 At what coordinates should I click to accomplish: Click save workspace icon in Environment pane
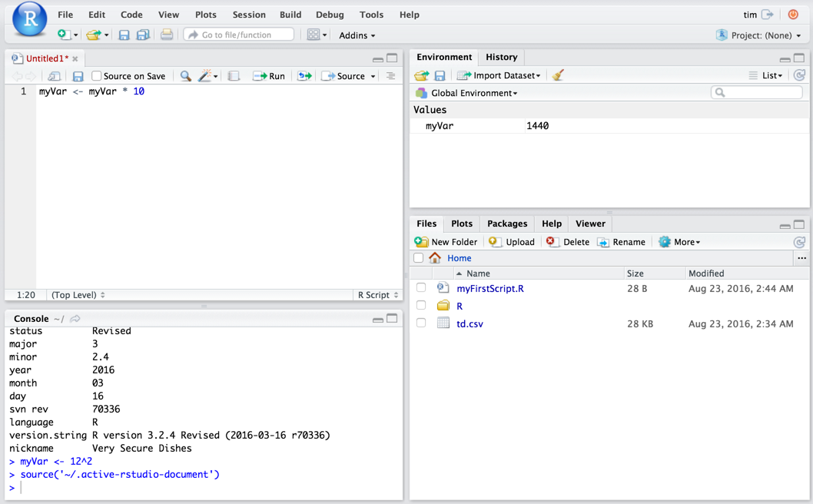440,76
